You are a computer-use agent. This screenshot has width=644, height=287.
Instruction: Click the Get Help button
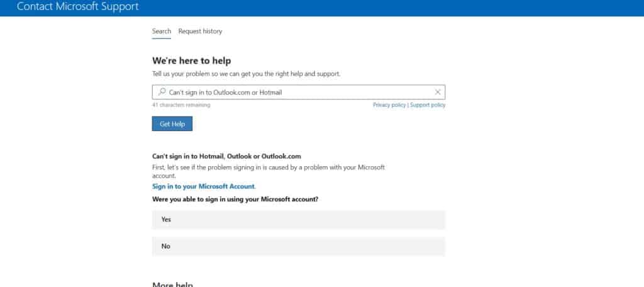tap(172, 124)
